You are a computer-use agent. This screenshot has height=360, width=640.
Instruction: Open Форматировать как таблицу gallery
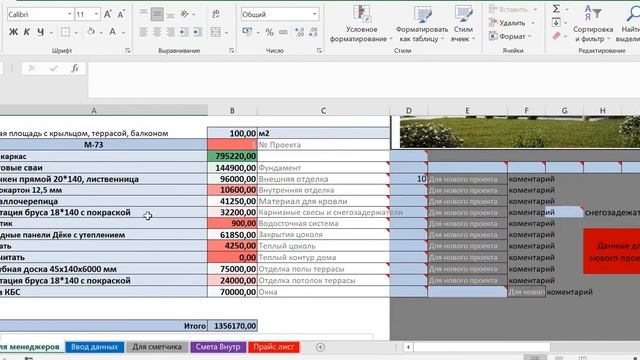coord(422,24)
